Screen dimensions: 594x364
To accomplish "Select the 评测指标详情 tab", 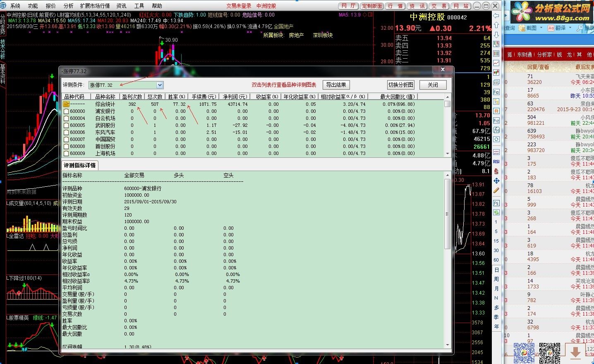I will coord(80,165).
